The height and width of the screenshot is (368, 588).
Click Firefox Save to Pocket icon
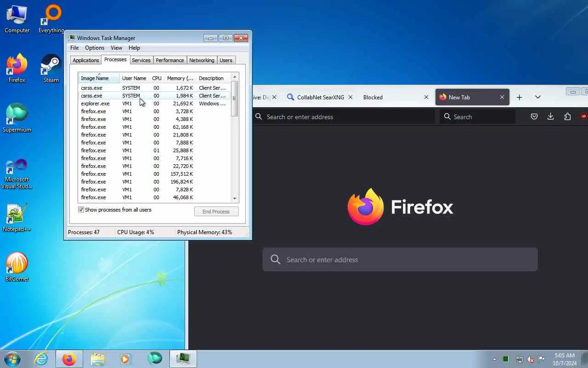coord(534,117)
